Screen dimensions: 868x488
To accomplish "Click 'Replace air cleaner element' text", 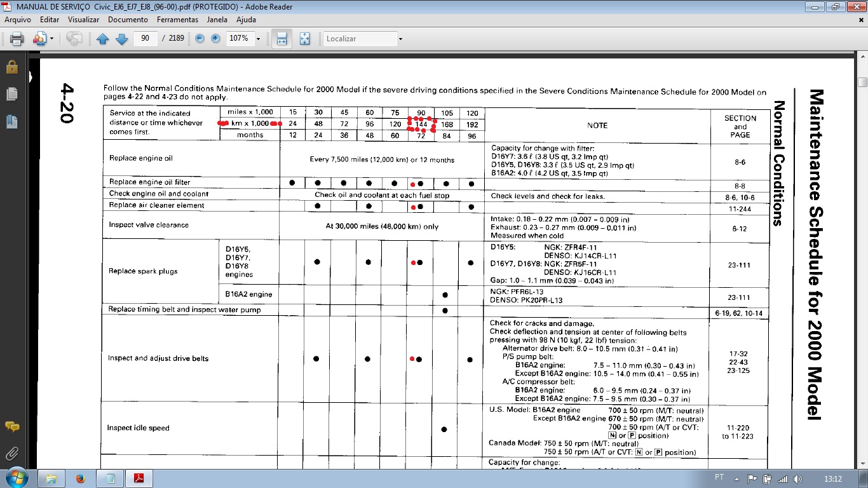I will click(x=157, y=205).
